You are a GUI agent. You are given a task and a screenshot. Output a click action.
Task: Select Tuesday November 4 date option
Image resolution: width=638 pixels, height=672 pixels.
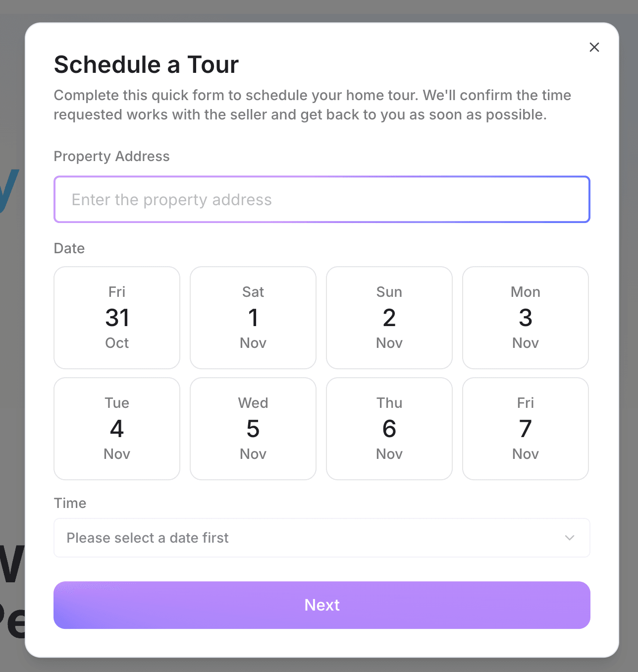tap(117, 429)
